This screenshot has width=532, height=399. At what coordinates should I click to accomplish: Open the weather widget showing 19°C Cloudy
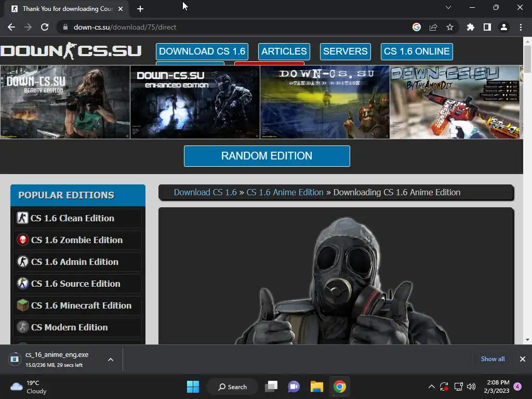(29, 387)
